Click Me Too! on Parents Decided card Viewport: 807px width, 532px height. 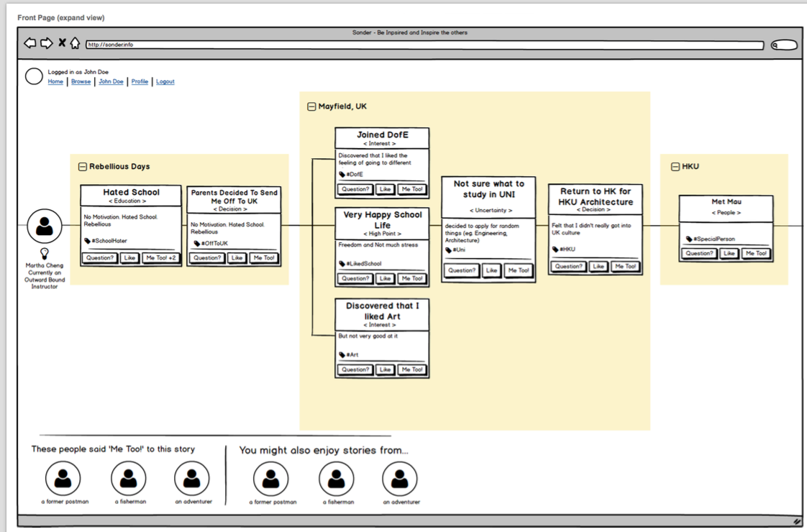pos(264,258)
